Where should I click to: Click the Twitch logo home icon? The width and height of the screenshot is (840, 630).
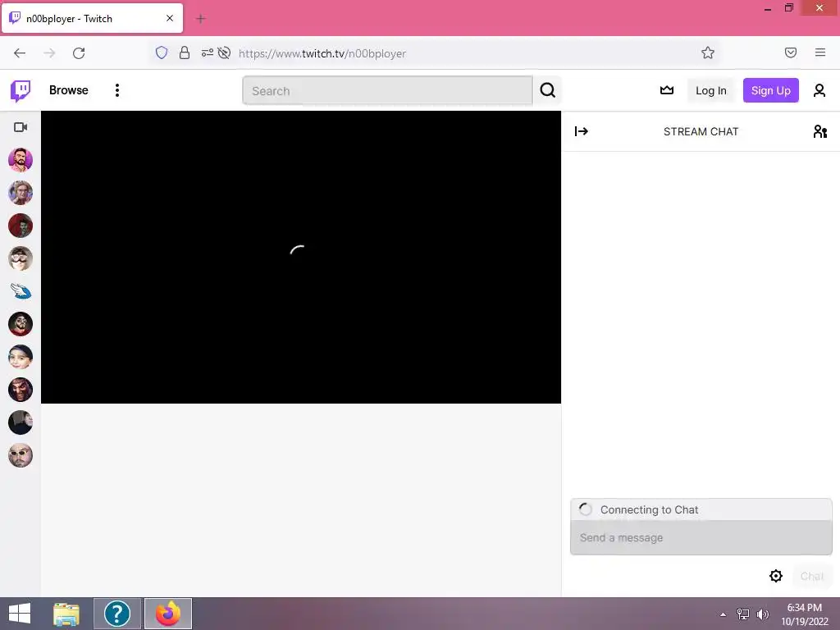point(21,90)
